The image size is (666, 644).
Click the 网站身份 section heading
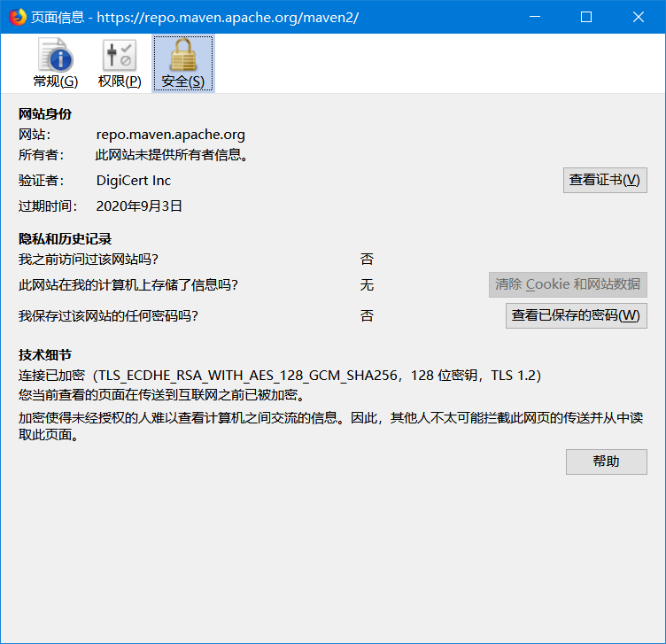click(44, 114)
